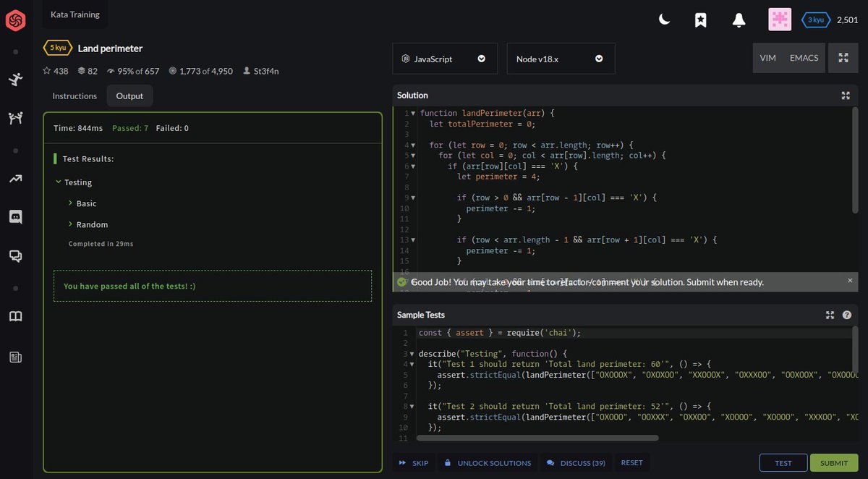
Task: Enable EMACS editor mode
Action: 804,58
